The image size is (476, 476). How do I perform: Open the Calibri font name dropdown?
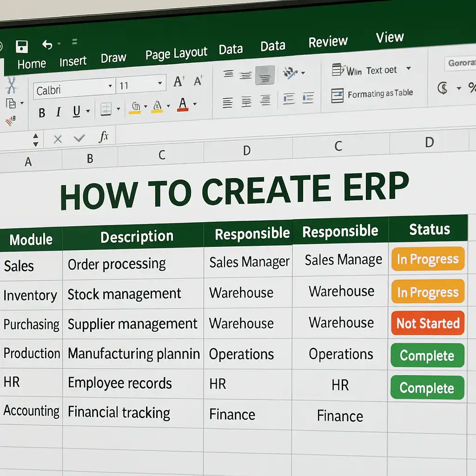(110, 86)
